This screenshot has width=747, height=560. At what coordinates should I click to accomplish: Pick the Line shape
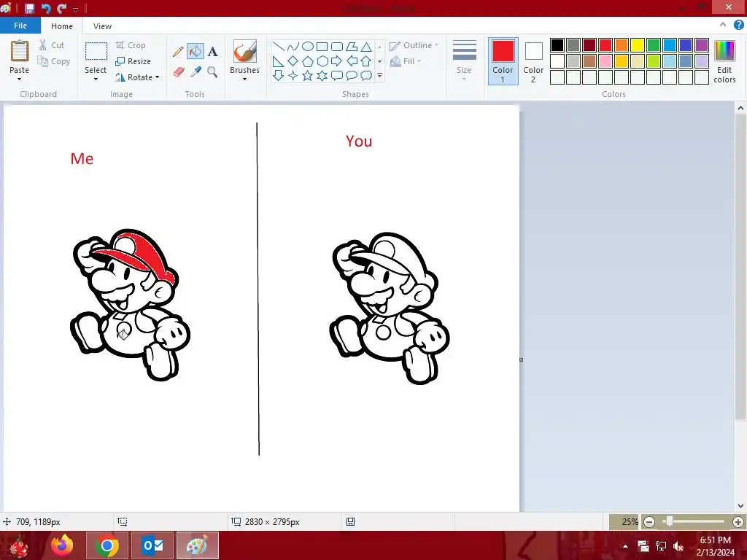click(x=278, y=46)
